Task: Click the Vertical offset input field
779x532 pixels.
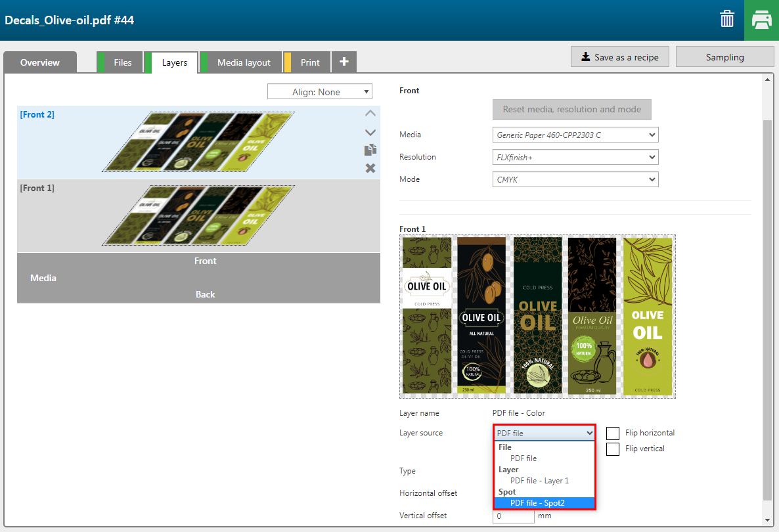Action: (513, 516)
